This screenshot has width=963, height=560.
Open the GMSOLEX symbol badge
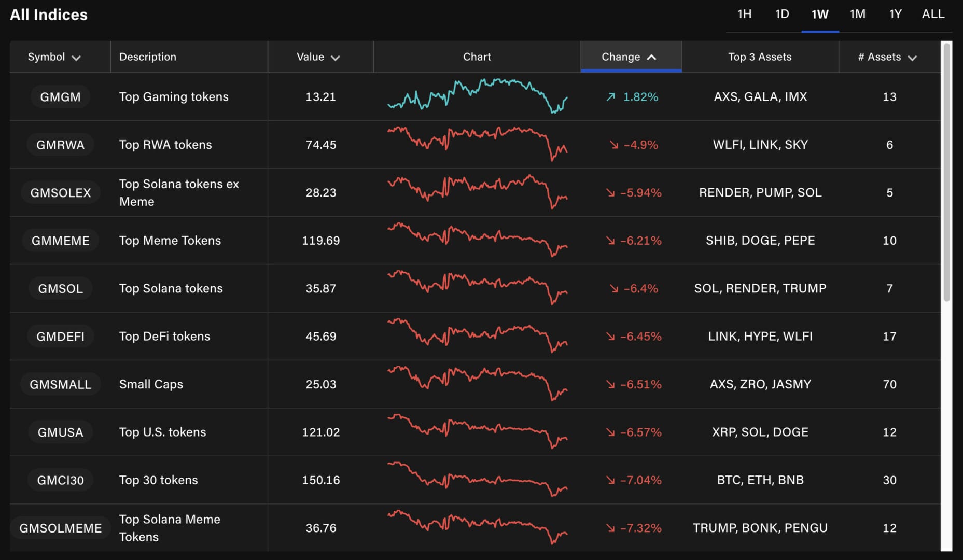pyautogui.click(x=61, y=192)
